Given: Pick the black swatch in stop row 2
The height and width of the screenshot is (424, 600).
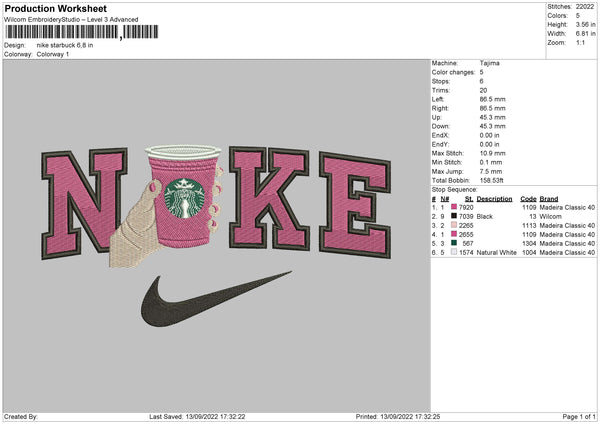Looking at the screenshot, I should [456, 215].
